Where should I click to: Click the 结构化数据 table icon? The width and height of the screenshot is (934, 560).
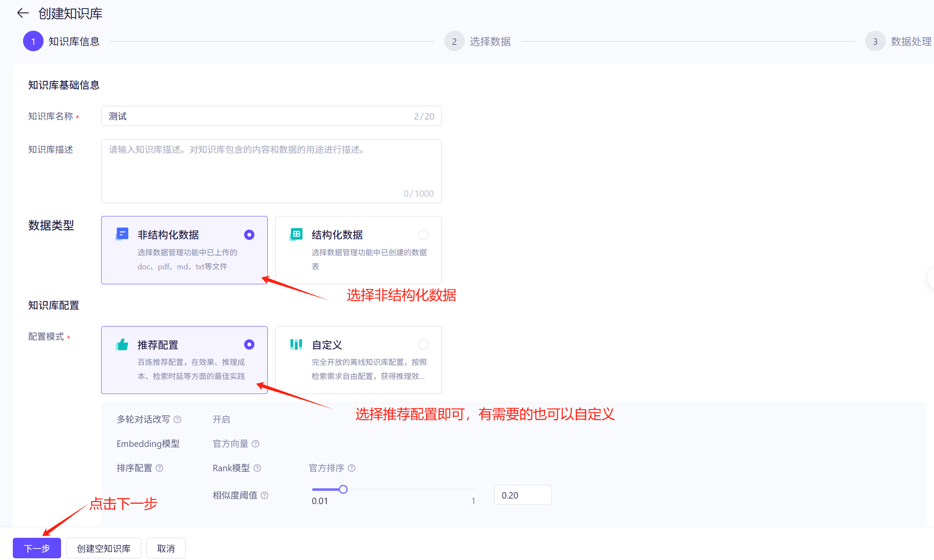pyautogui.click(x=296, y=234)
